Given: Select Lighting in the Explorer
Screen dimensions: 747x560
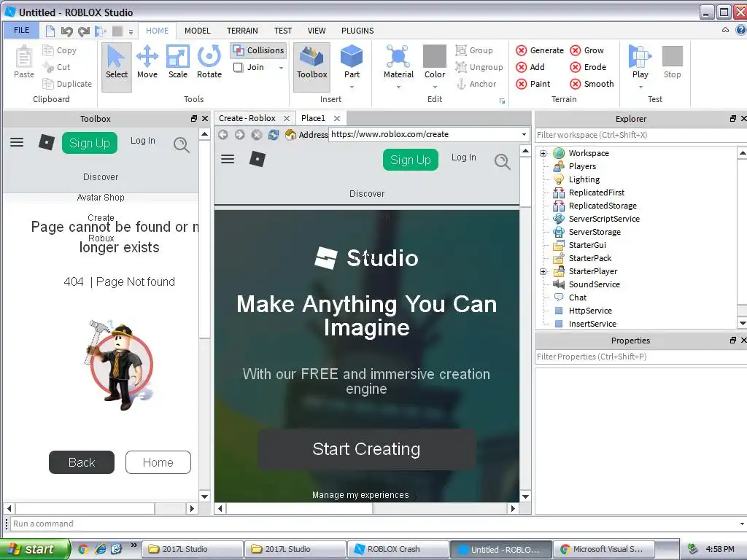Looking at the screenshot, I should coord(584,179).
